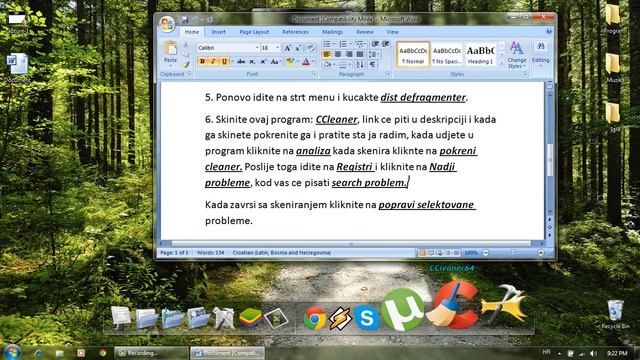The height and width of the screenshot is (360, 640).
Task: Open Recording taskbar button
Action: (x=151, y=353)
